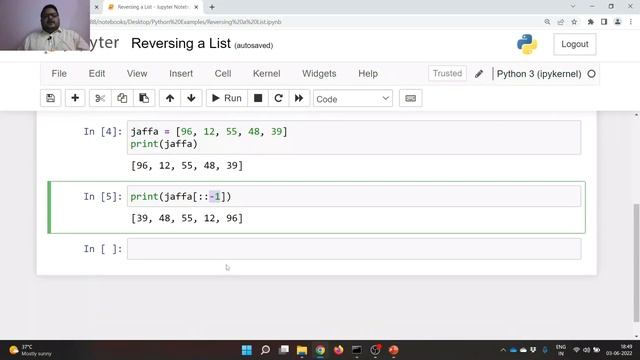
Task: Click output [96, 12, 55, 48, 39]
Action: [x=187, y=166]
